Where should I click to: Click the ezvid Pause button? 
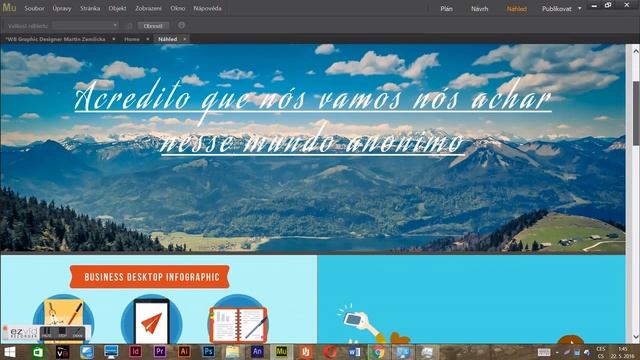point(47,333)
